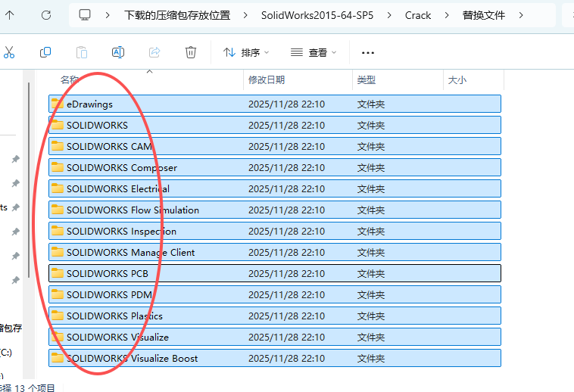Sort by 大小 column header
574x392 pixels.
457,79
